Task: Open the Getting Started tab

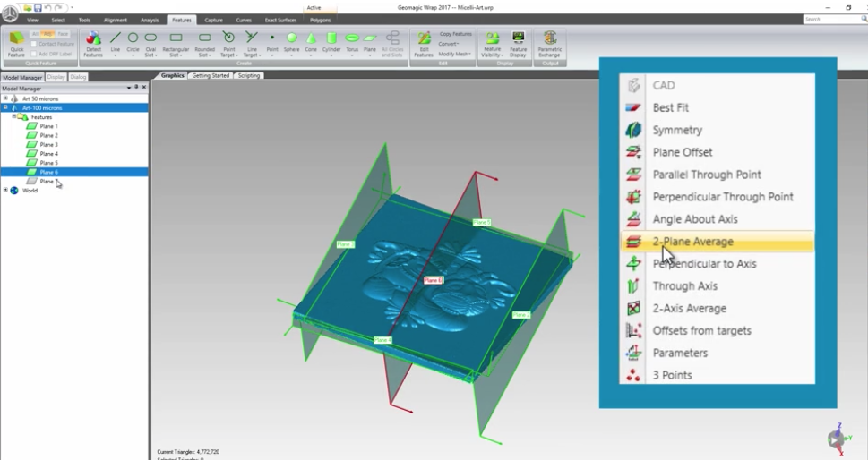Action: pos(211,75)
